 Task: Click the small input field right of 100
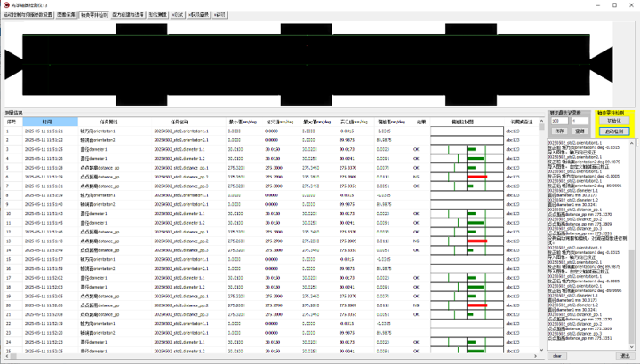(580, 122)
